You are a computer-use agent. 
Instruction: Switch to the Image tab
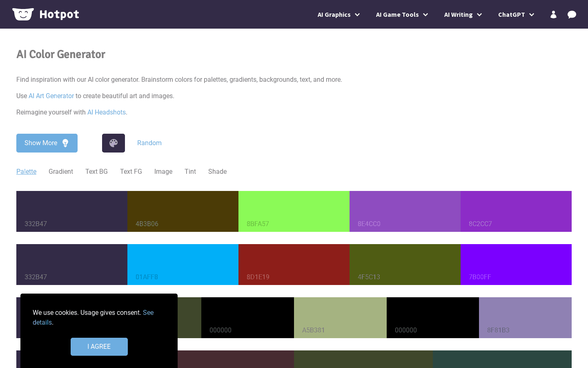[x=163, y=171]
